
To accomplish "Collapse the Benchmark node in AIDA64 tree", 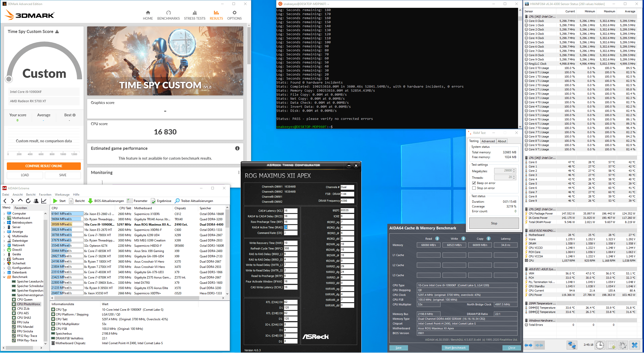I will pyautogui.click(x=4, y=277).
